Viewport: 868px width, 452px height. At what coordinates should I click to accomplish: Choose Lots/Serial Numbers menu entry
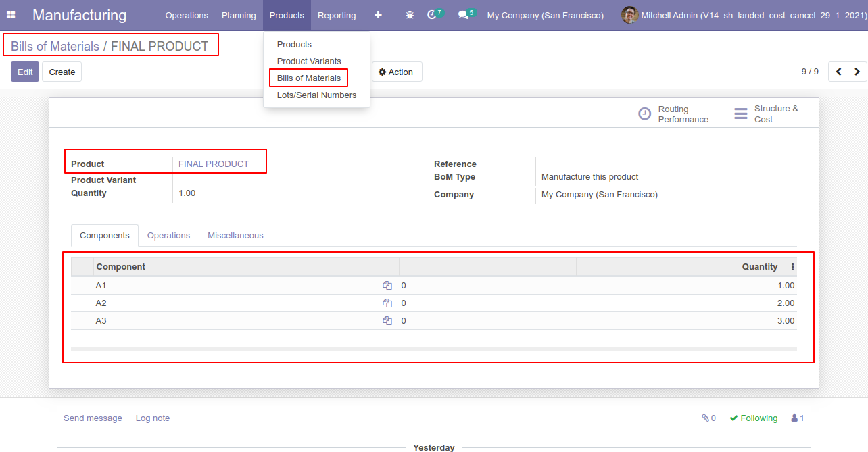click(x=317, y=95)
